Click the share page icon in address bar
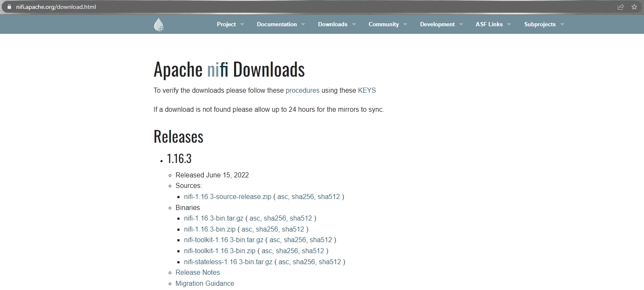The image size is (644, 290). (621, 7)
